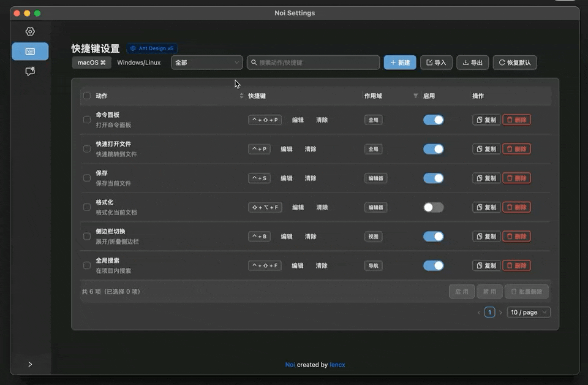Viewport: 588px width, 385px height.
Task: Copy the 格式化 shortcut row
Action: (486, 207)
